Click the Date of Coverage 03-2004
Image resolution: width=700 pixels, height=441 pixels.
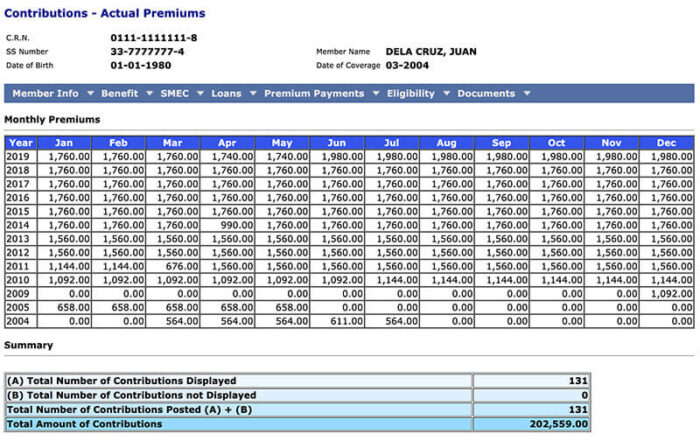pos(407,65)
